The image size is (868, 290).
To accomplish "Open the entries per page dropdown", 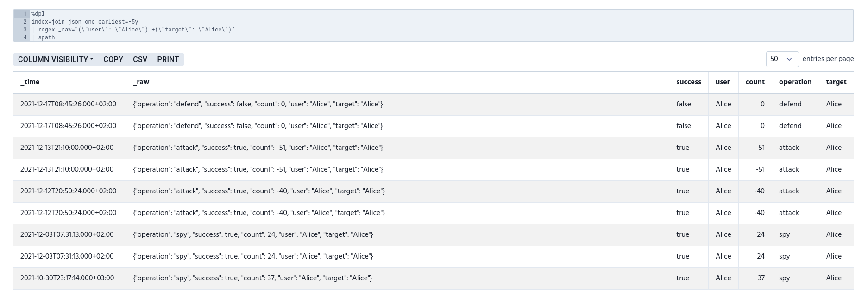I will click(x=782, y=59).
